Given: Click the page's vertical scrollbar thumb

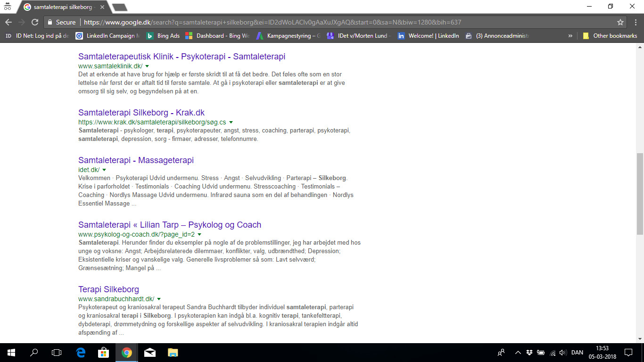Looking at the screenshot, I should click(x=640, y=193).
